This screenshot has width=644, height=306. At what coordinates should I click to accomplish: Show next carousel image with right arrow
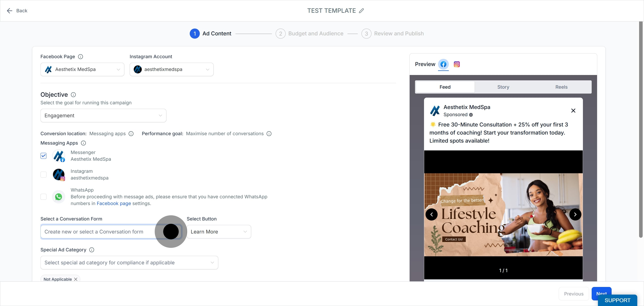tap(575, 214)
